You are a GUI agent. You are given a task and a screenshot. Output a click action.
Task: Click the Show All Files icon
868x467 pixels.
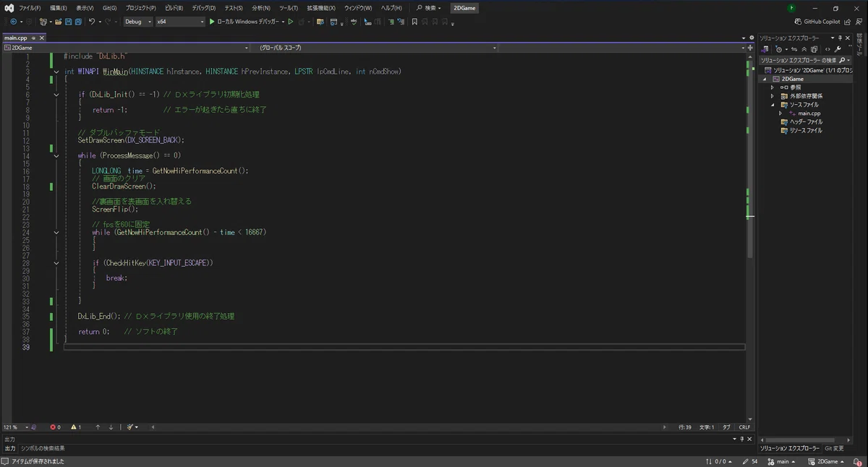coord(814,49)
